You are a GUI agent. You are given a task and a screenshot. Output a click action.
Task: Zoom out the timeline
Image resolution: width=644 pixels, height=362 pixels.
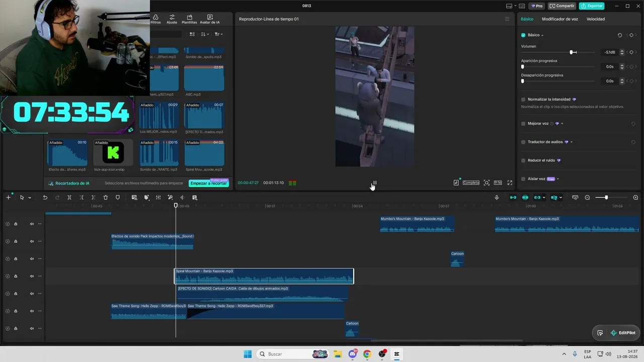[x=587, y=198]
